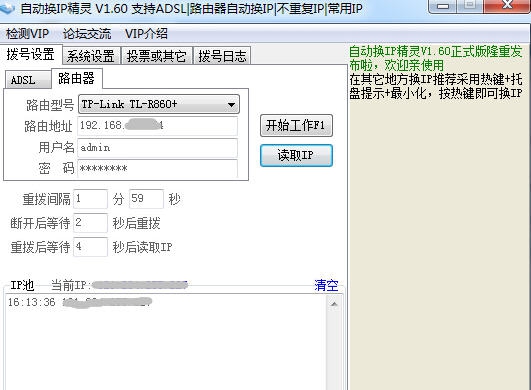
Task: Switch to the 投票或其它 tab
Action: (156, 56)
